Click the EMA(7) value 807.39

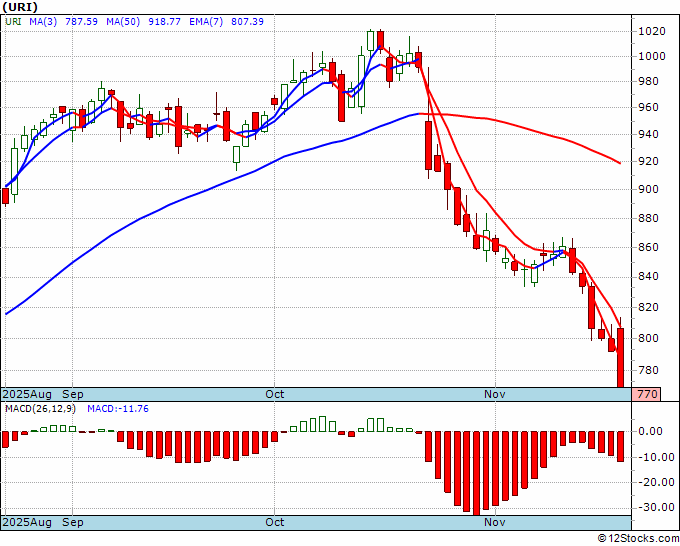pyautogui.click(x=247, y=21)
